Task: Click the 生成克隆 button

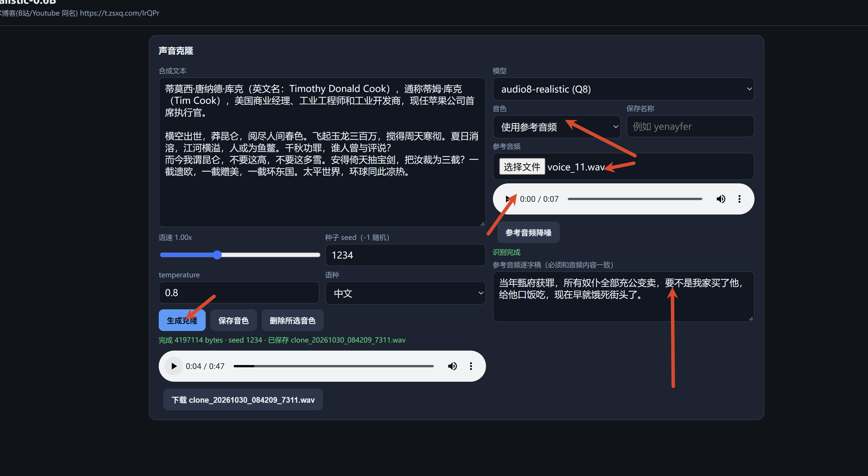Action: (182, 320)
